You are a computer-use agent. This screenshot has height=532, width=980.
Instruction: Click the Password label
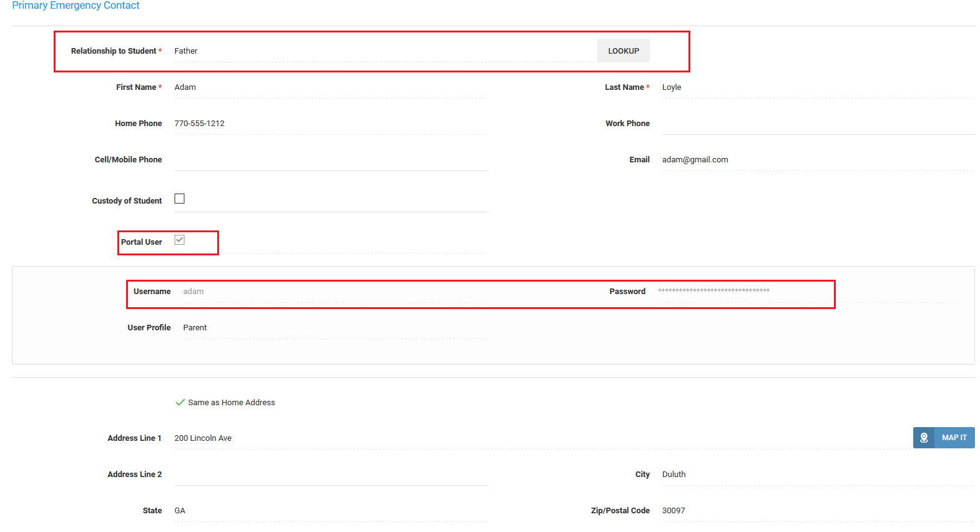627,292
